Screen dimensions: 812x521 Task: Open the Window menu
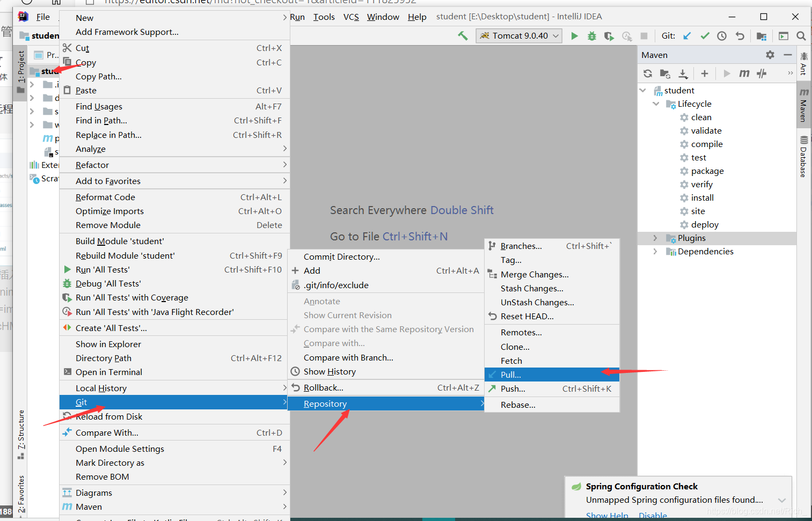pos(383,17)
